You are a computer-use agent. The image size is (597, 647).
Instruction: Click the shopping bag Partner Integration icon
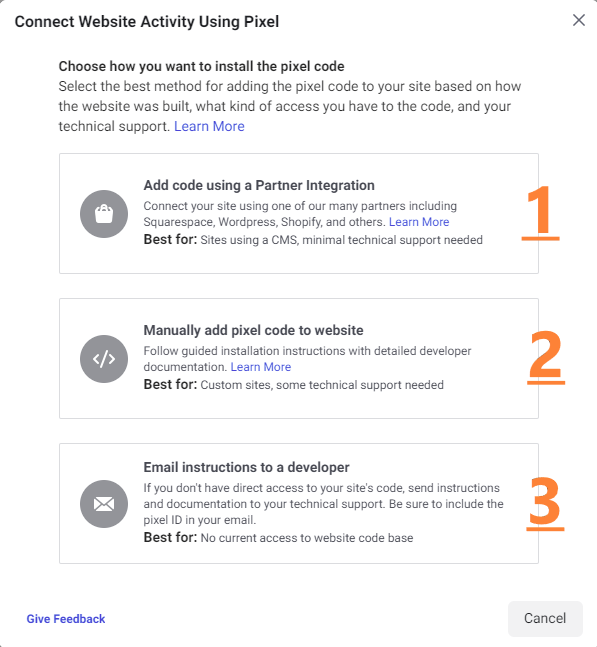104,214
